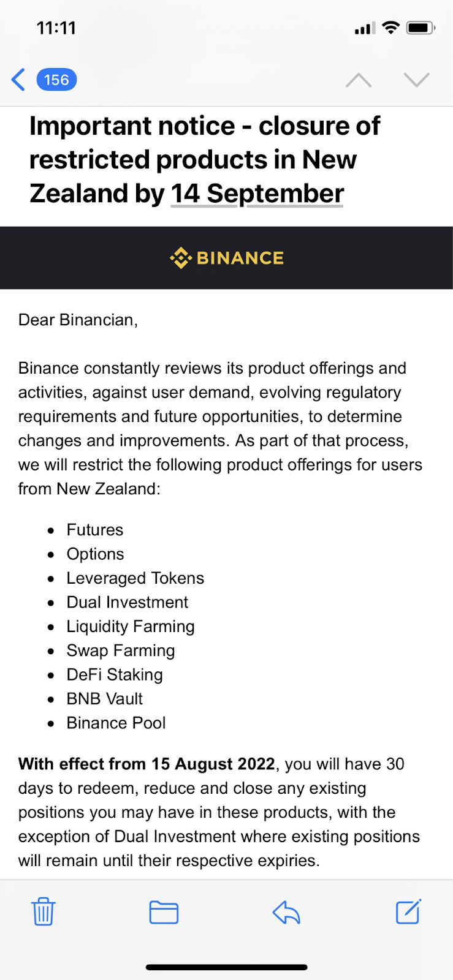
Task: Show next message with down arrow
Action: coord(416,80)
